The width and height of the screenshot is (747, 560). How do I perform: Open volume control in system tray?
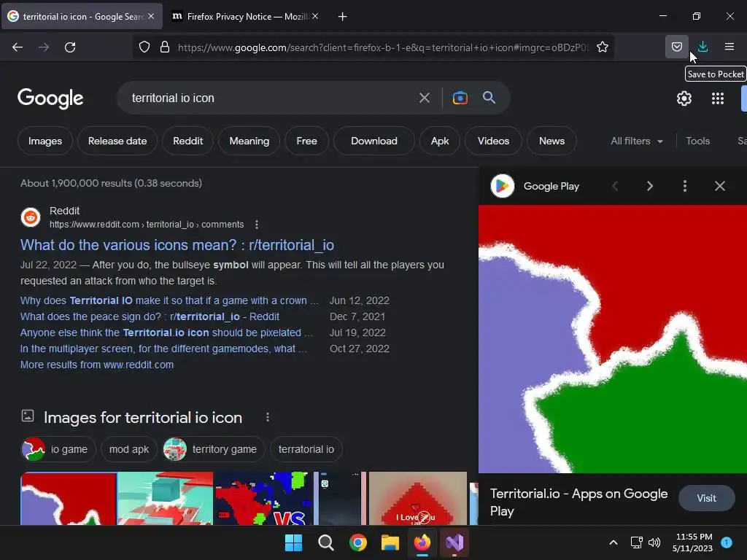click(x=654, y=542)
